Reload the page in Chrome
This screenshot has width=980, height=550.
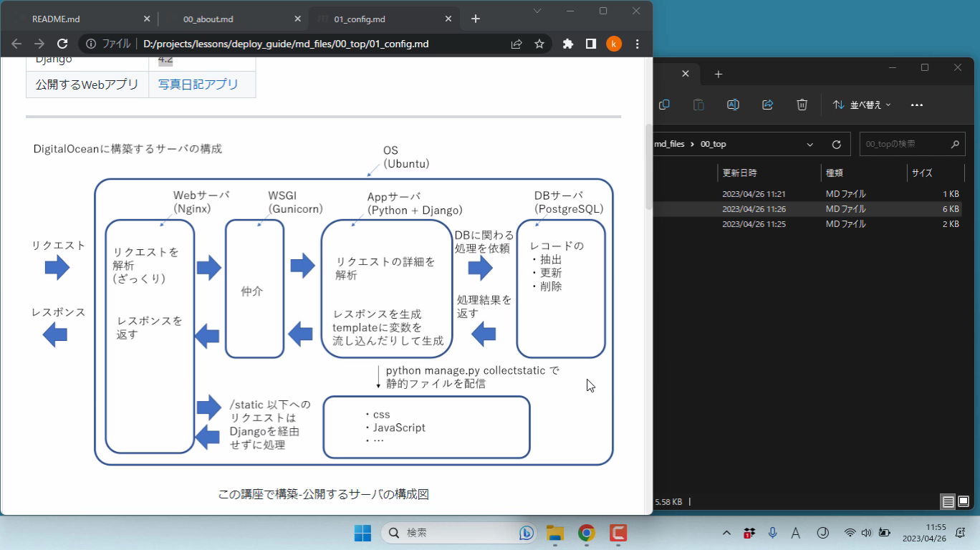[x=62, y=44]
